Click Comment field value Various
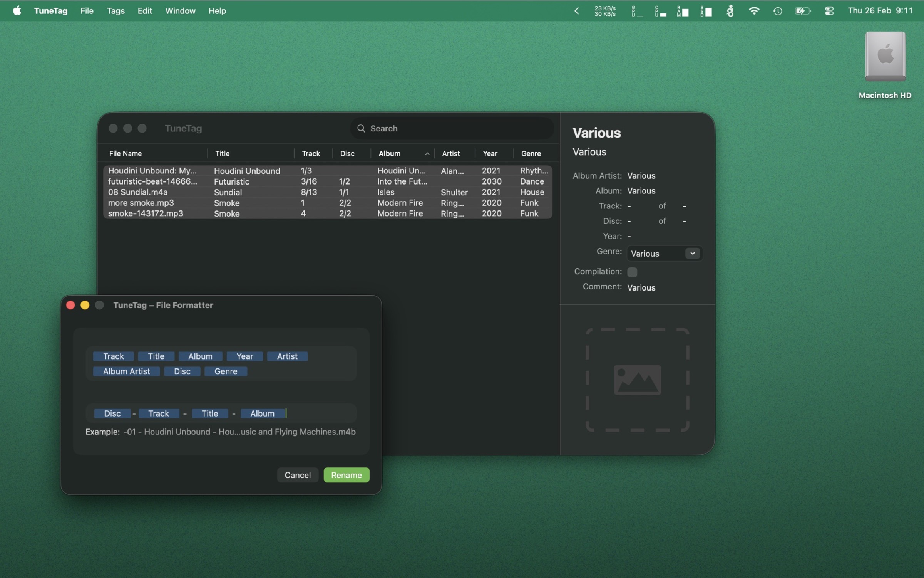 (641, 287)
